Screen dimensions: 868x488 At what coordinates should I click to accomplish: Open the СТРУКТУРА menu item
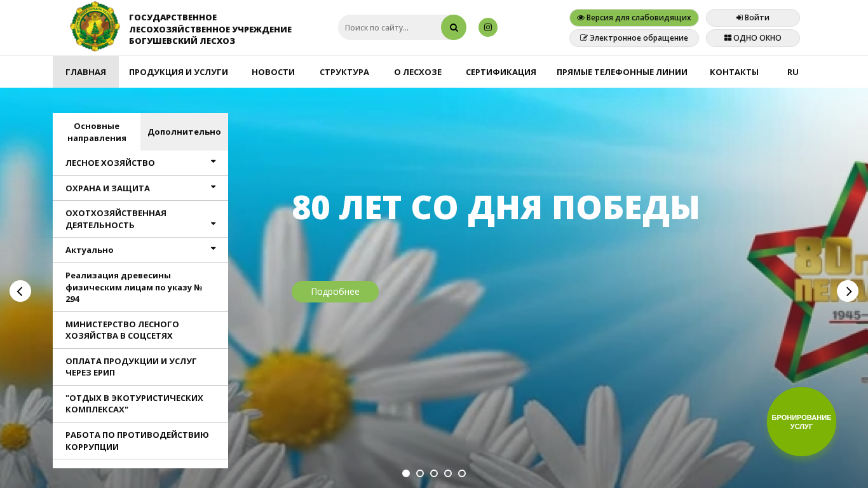[x=344, y=72]
